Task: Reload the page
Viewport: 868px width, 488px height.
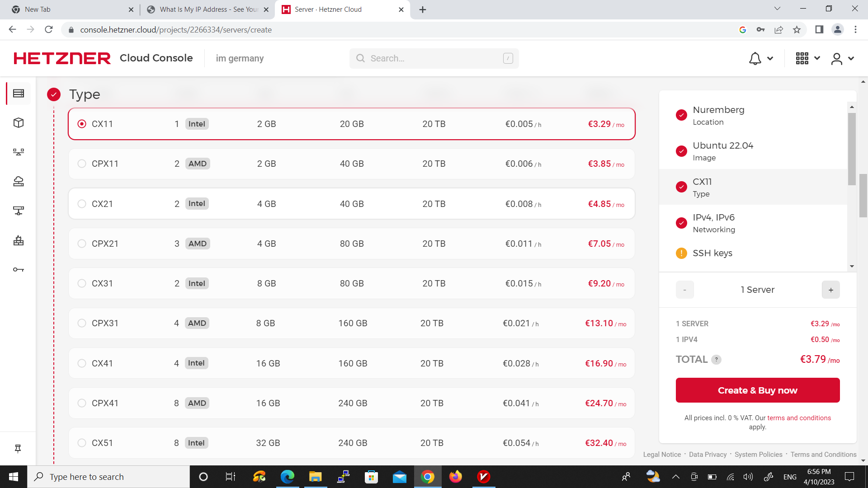Action: (x=49, y=29)
